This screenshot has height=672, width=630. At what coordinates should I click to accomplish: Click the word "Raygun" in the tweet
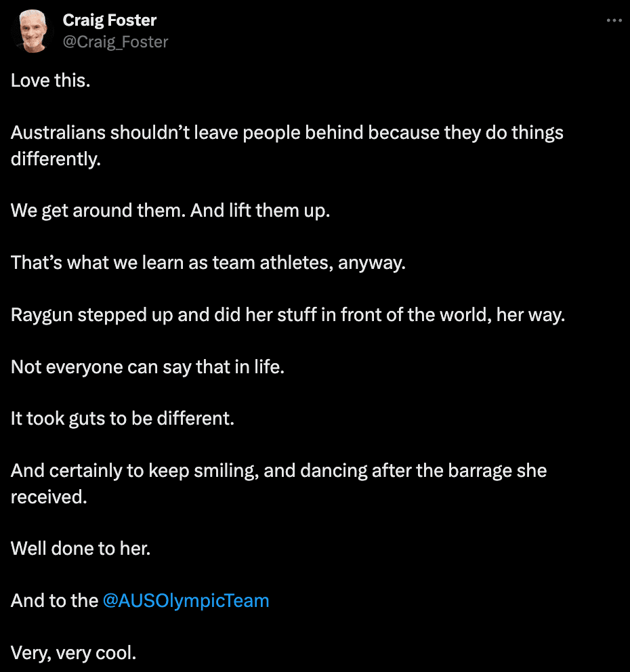42,314
